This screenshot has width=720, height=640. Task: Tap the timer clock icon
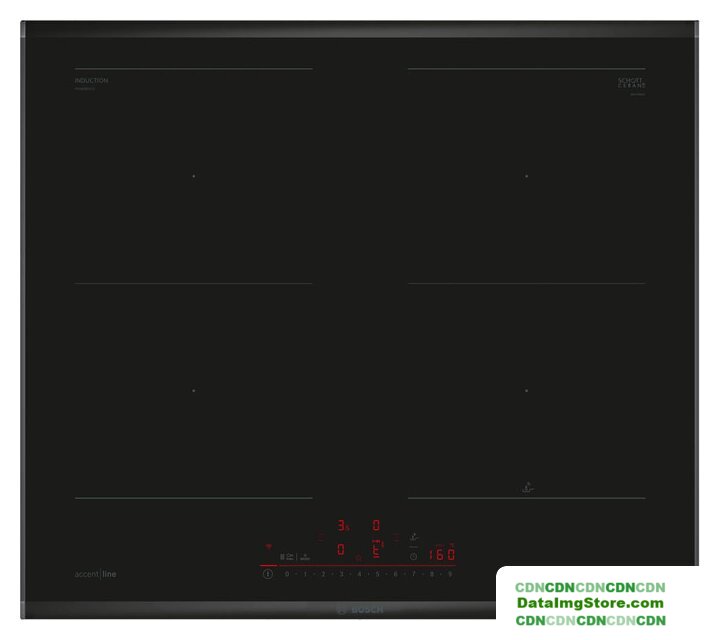[413, 555]
